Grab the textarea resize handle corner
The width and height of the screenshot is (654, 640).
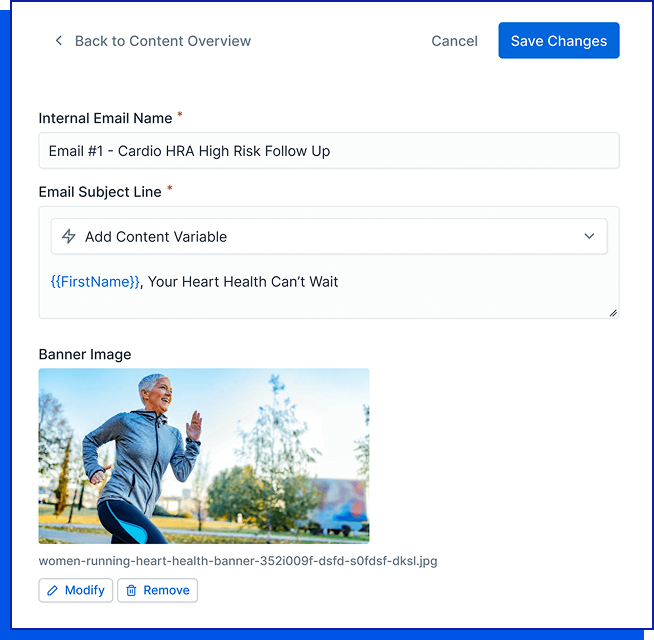(x=613, y=312)
